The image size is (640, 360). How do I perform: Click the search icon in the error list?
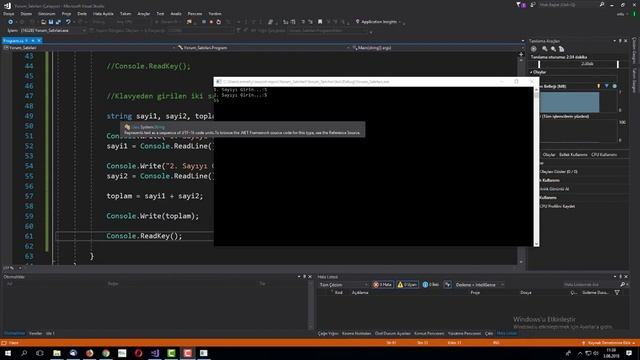click(x=622, y=284)
